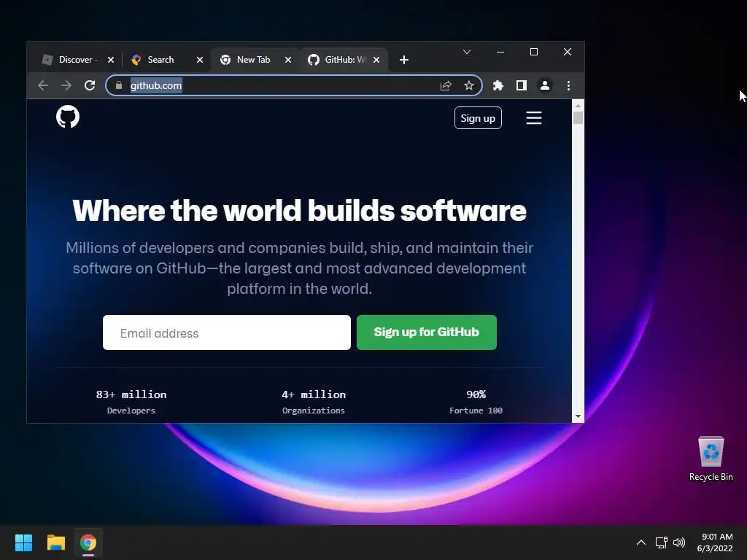Share this page via share icon

[x=446, y=85]
